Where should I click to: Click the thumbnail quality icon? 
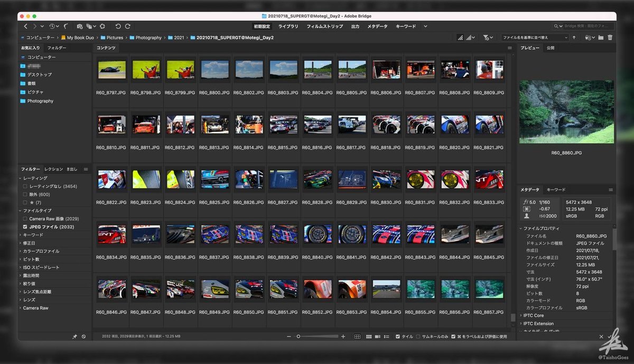460,38
